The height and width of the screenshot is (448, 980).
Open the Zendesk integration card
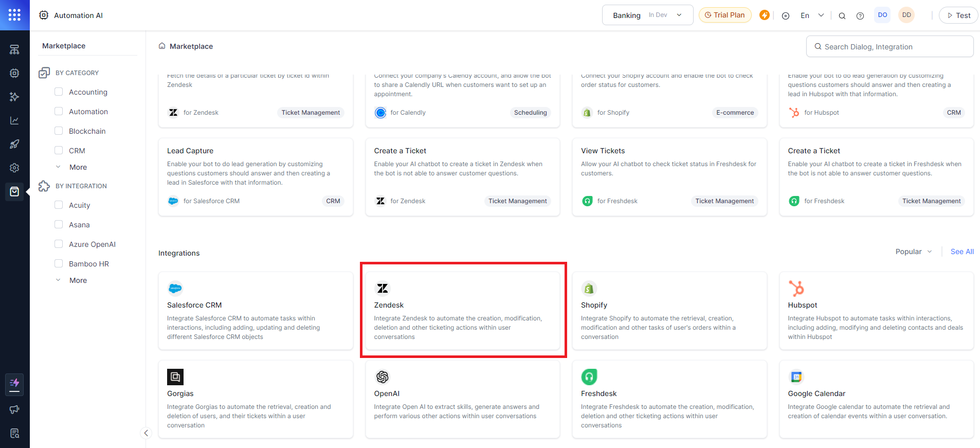coord(462,311)
